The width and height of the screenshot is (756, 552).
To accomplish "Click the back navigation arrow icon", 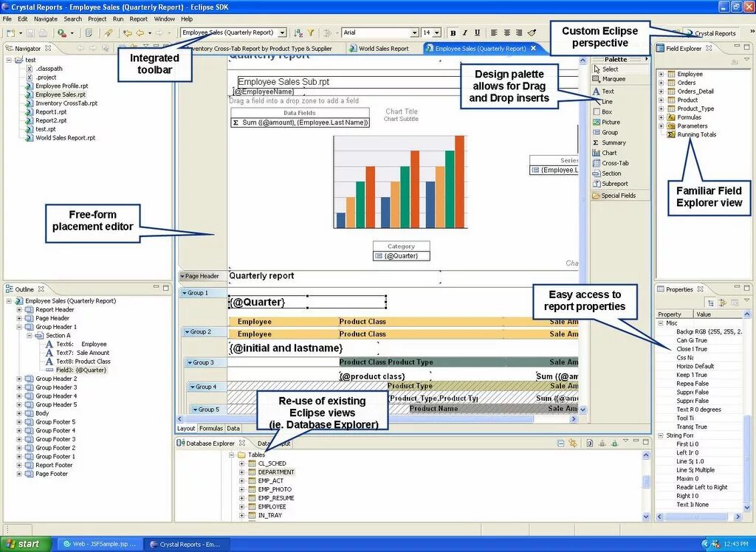I will tap(140, 32).
